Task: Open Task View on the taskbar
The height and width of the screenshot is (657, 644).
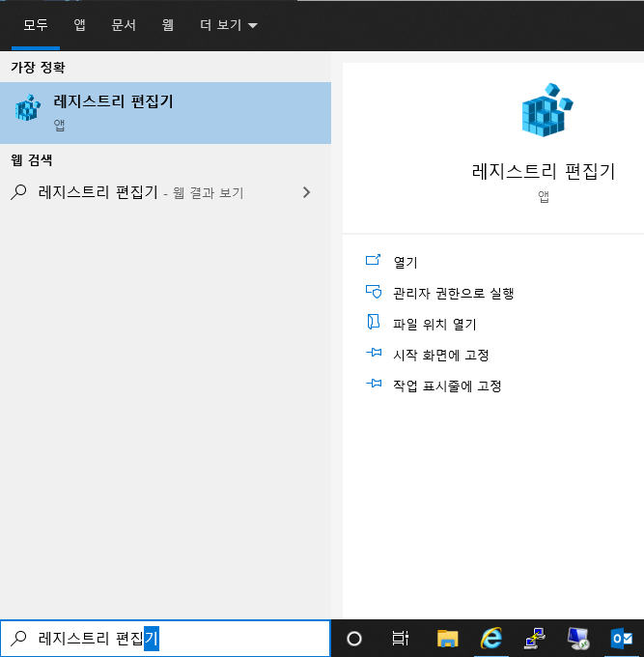Action: pyautogui.click(x=401, y=639)
